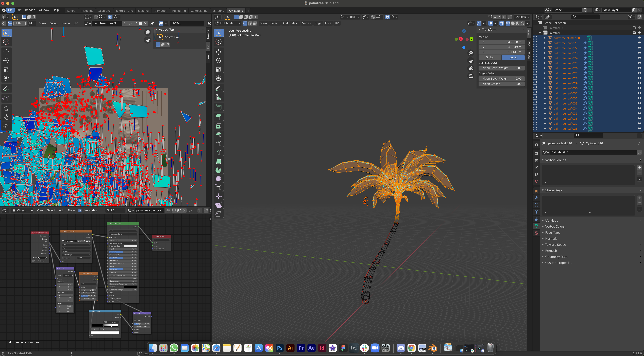Open the Material Properties tab
644x356 pixels.
(x=536, y=233)
